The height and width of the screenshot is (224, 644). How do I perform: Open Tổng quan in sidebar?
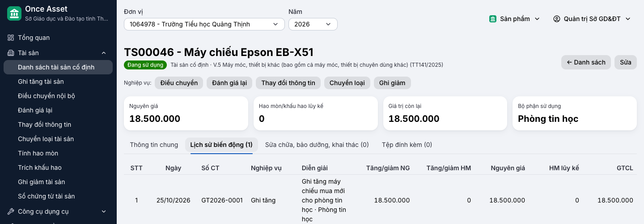point(58,38)
